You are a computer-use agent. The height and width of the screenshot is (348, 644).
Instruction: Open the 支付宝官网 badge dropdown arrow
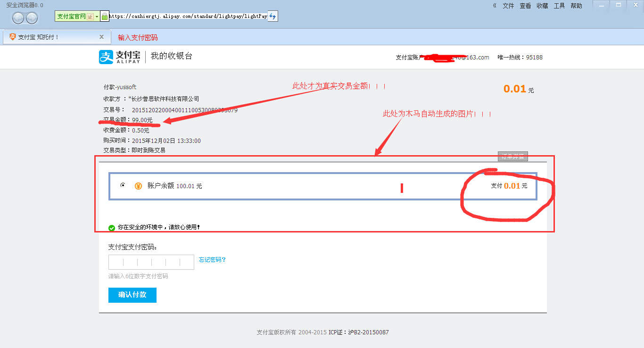click(97, 16)
